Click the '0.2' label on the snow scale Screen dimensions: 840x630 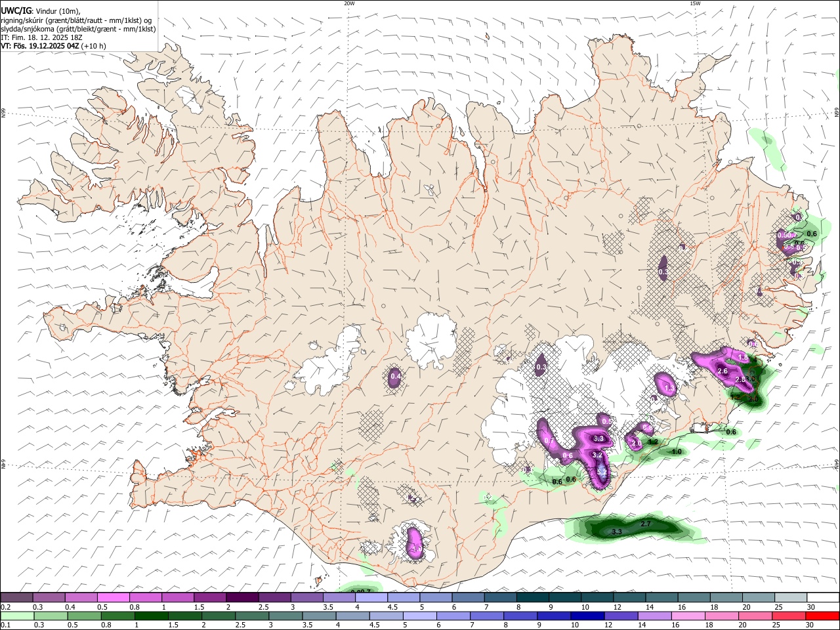point(6,607)
